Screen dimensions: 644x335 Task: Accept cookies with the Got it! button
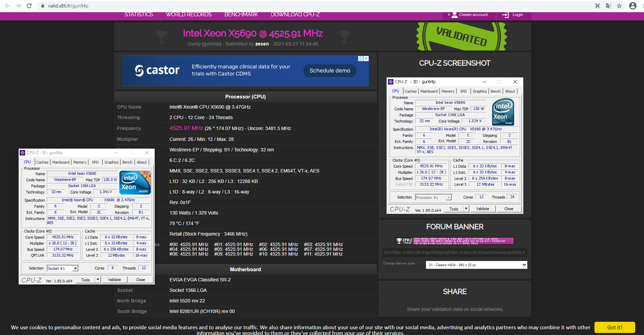point(614,328)
